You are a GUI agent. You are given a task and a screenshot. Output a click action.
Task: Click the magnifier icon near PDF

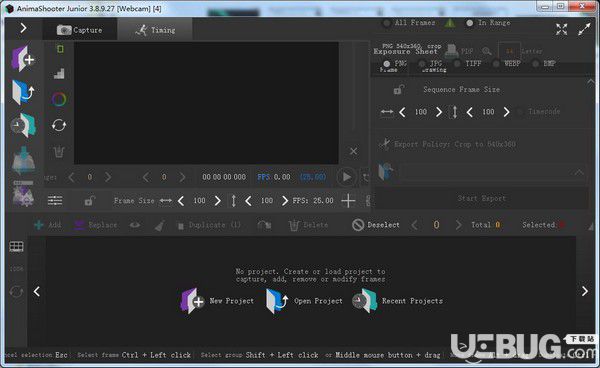[486, 51]
